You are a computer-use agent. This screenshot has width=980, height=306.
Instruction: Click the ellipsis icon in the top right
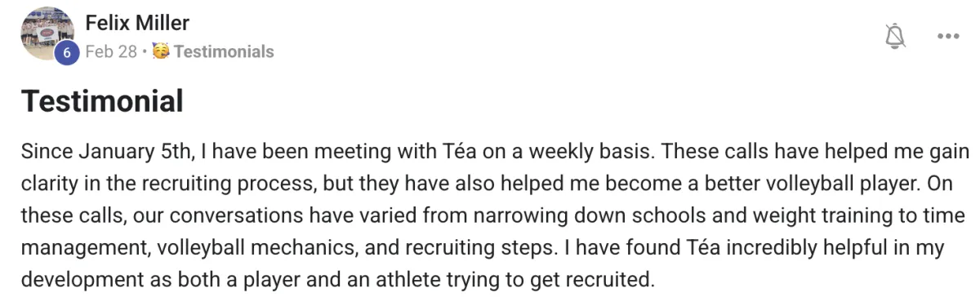click(948, 37)
